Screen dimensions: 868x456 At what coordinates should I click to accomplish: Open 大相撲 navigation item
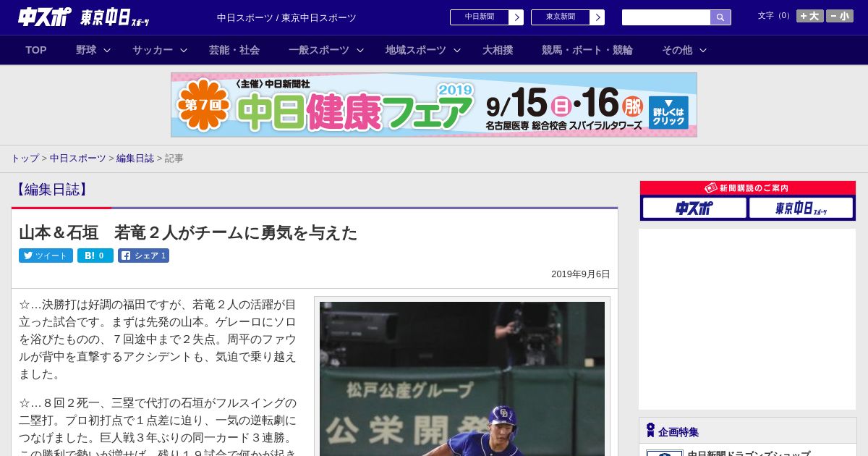point(498,50)
